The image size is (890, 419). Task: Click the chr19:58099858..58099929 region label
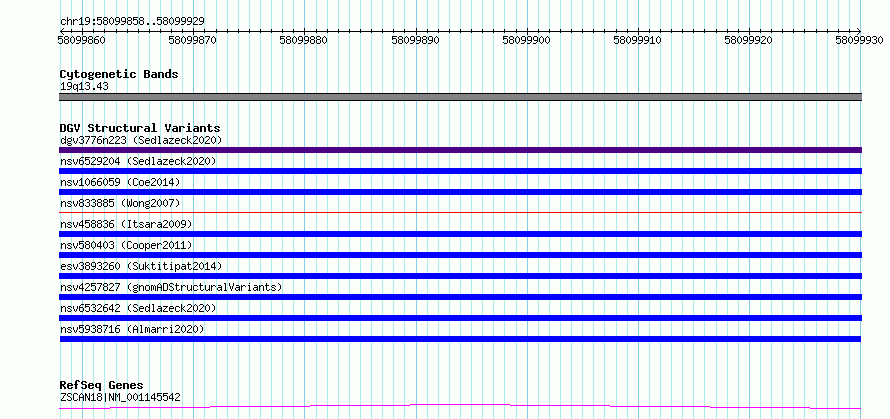click(x=132, y=21)
